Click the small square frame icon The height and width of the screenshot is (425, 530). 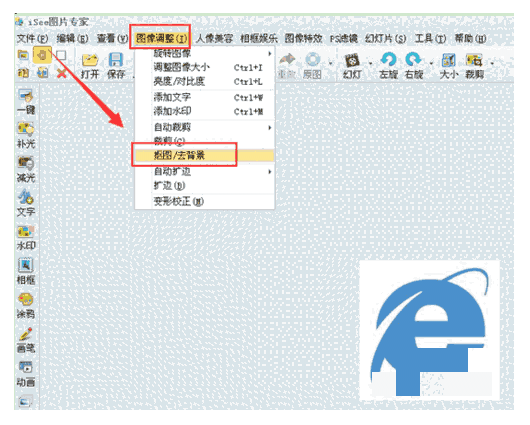coord(61,55)
